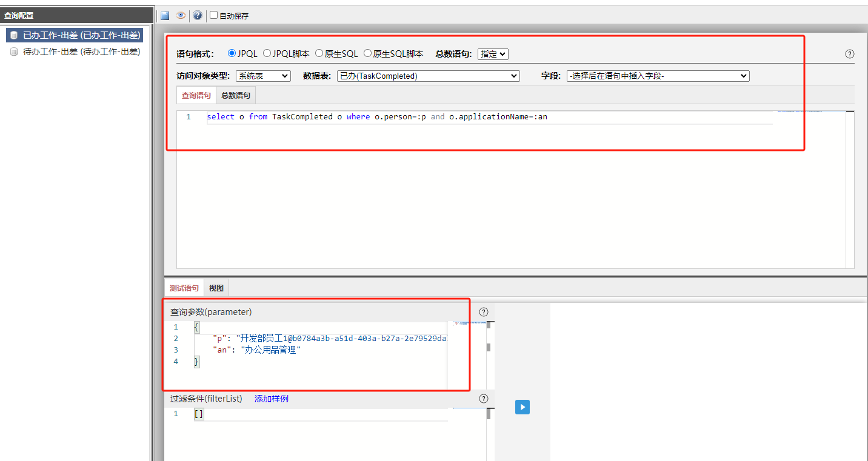Click database icon of 待办工作-出差 item
Image resolution: width=868 pixels, height=461 pixels.
pos(14,52)
